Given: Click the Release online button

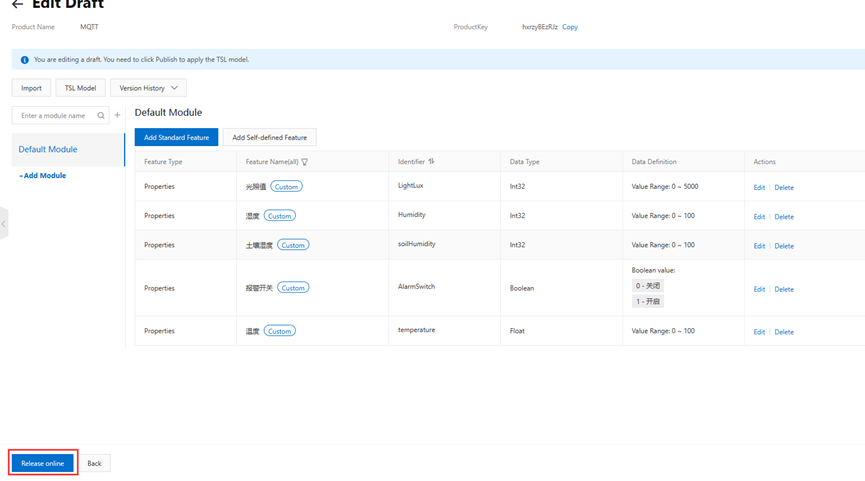Looking at the screenshot, I should click(42, 463).
